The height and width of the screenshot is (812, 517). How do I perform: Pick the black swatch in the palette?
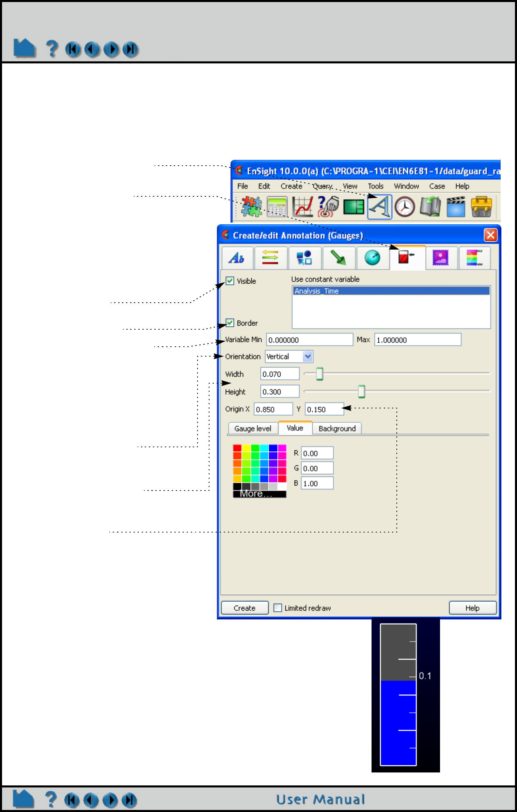click(237, 486)
